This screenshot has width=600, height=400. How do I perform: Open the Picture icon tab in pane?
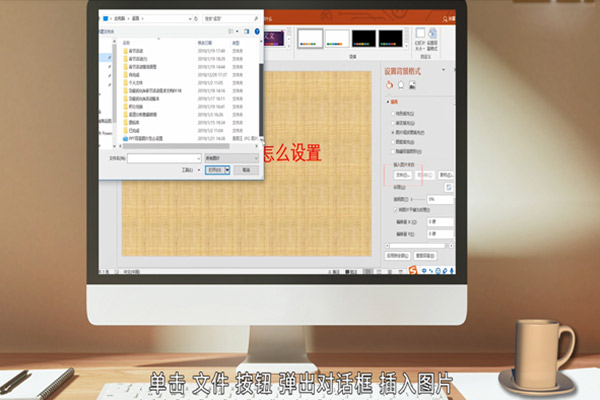pyautogui.click(x=412, y=85)
